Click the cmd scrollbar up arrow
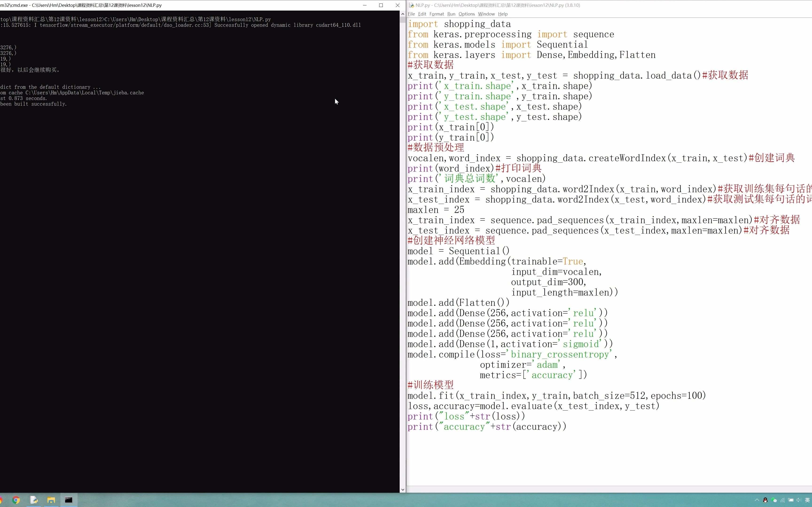The width and height of the screenshot is (812, 507). coord(403,14)
